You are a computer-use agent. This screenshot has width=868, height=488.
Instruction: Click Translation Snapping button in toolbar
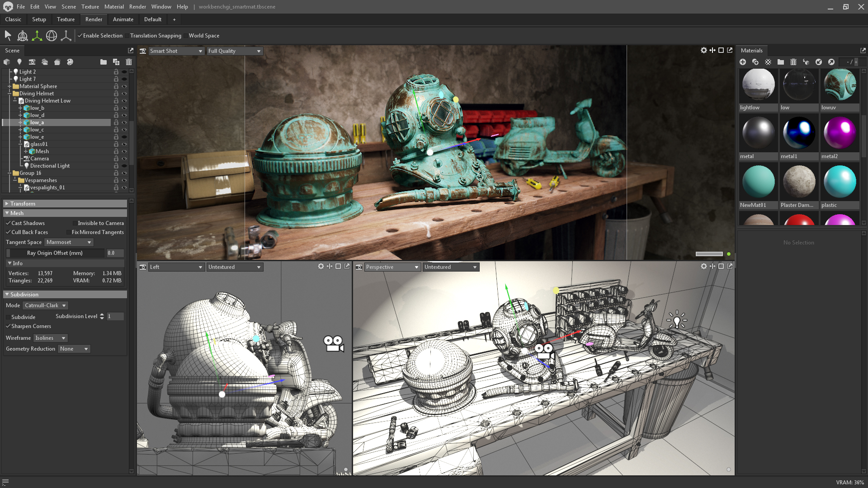(156, 35)
